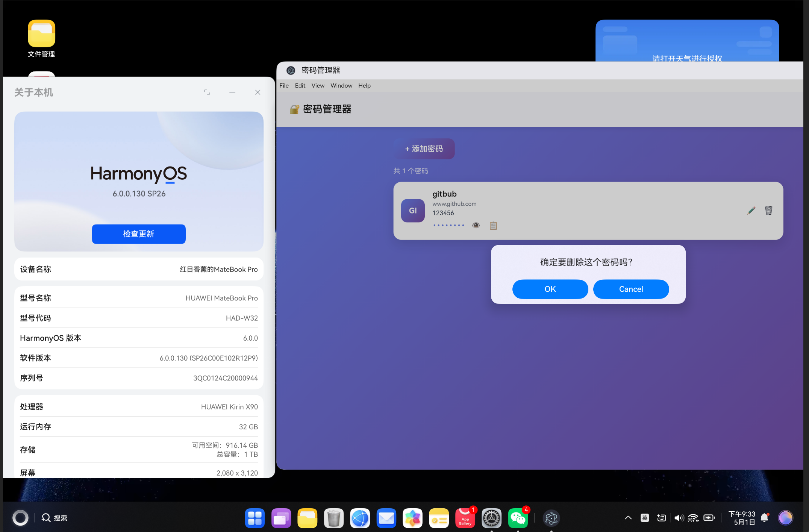Click the volume speaker tray icon

(679, 518)
